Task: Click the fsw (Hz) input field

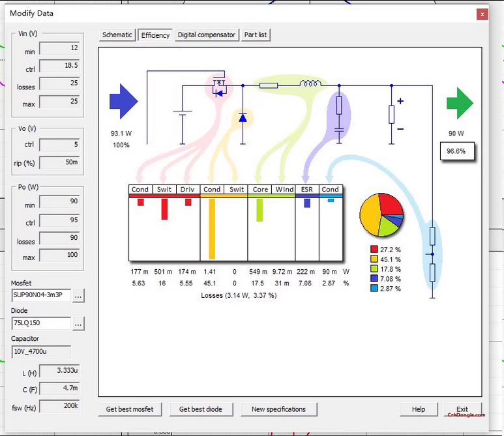Action: point(60,405)
